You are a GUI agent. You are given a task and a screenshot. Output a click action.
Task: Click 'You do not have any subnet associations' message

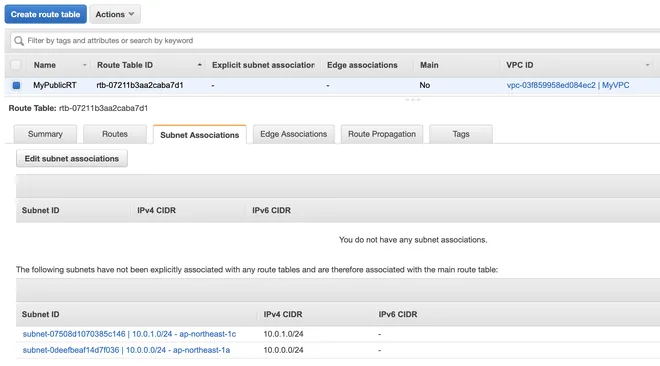[x=413, y=240]
